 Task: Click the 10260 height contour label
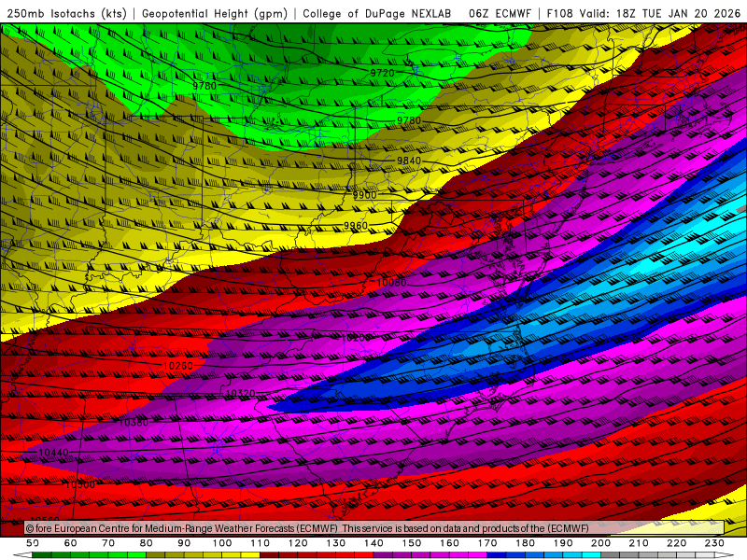coord(177,366)
